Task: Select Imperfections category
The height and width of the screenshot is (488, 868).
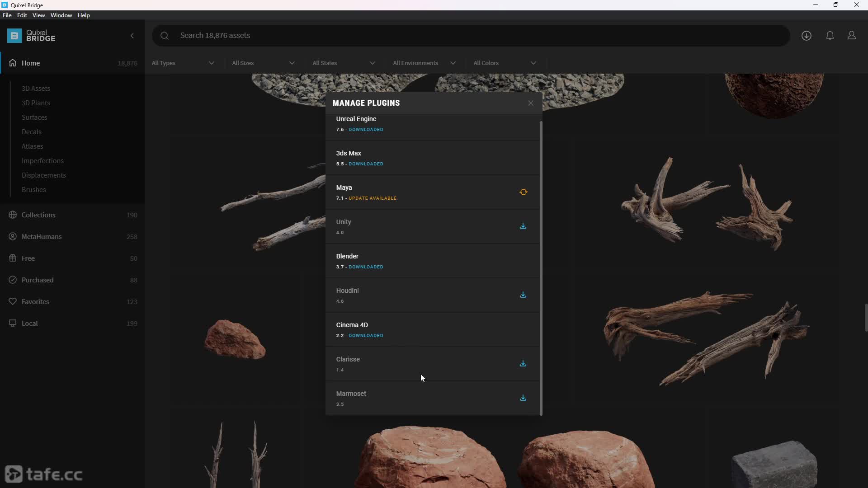Action: coord(42,160)
